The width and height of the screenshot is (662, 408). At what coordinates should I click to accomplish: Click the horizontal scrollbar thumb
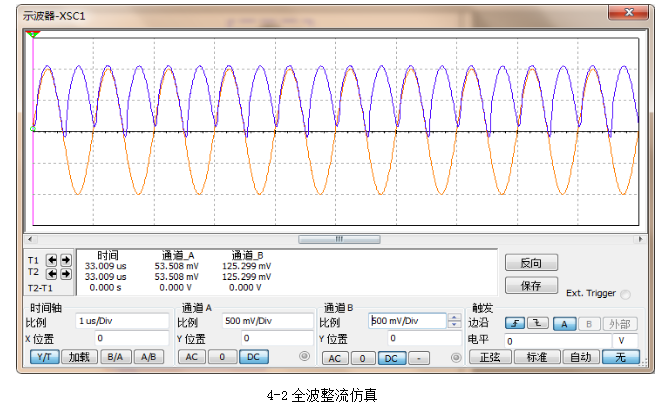[x=339, y=239]
